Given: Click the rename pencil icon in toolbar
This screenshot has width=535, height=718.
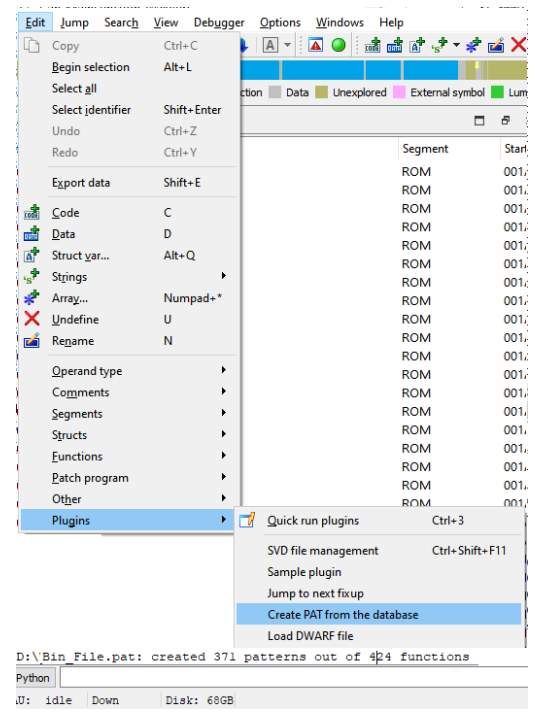Looking at the screenshot, I should [x=496, y=45].
